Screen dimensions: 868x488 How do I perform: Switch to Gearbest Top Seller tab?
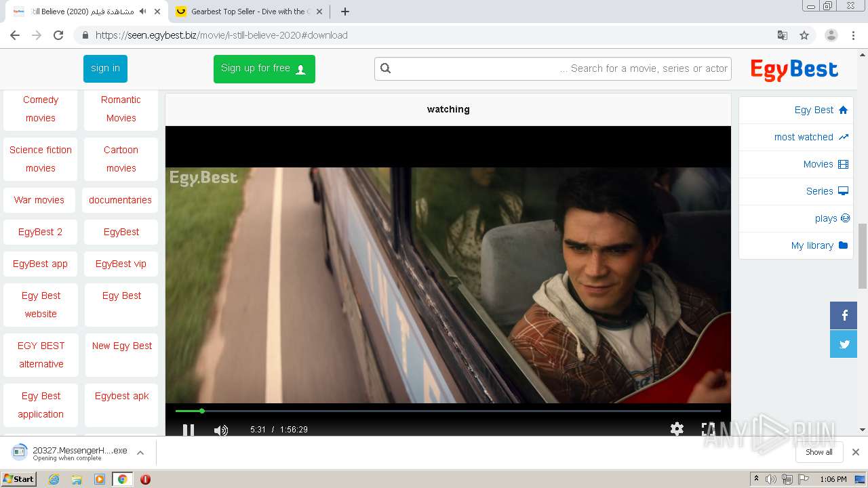coord(249,12)
